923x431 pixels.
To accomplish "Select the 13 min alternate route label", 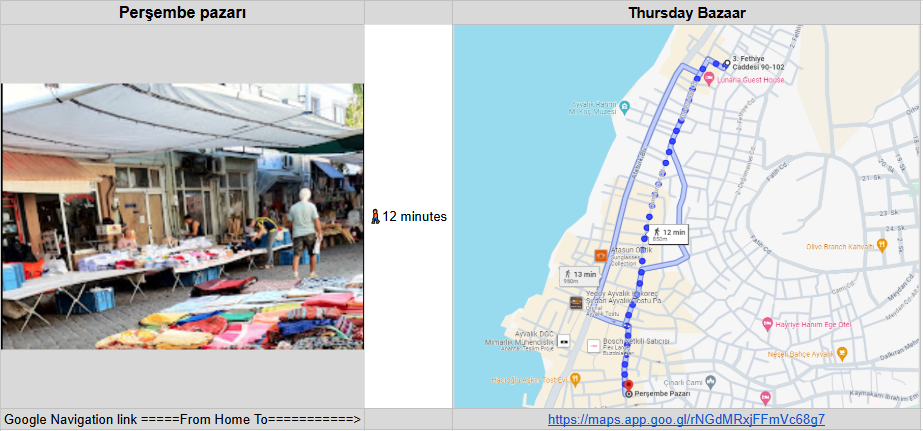I will tap(579, 276).
